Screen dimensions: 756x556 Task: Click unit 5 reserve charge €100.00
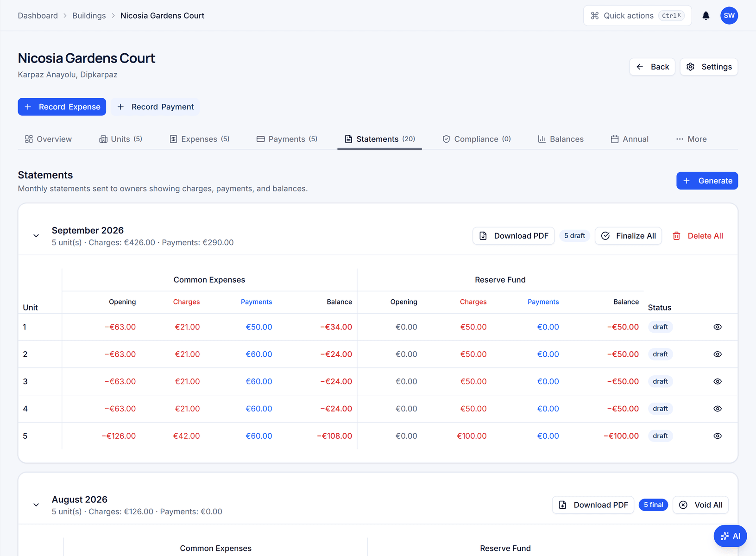tap(472, 436)
